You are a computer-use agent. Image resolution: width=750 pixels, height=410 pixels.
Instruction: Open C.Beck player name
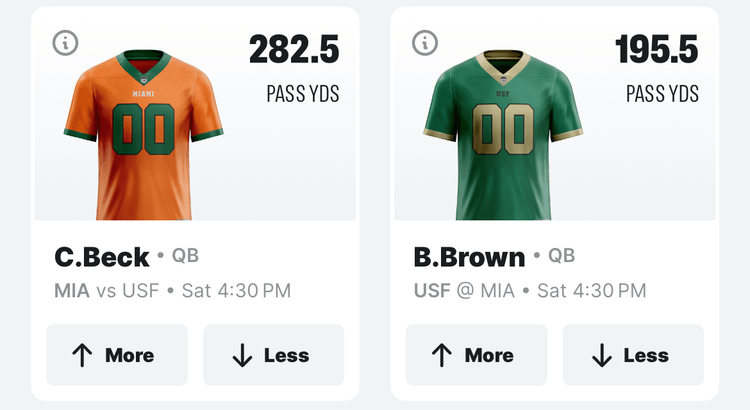[x=102, y=257]
